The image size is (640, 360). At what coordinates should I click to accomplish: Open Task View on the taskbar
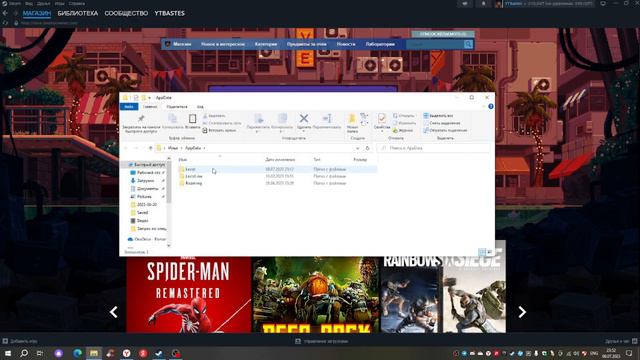(40, 353)
